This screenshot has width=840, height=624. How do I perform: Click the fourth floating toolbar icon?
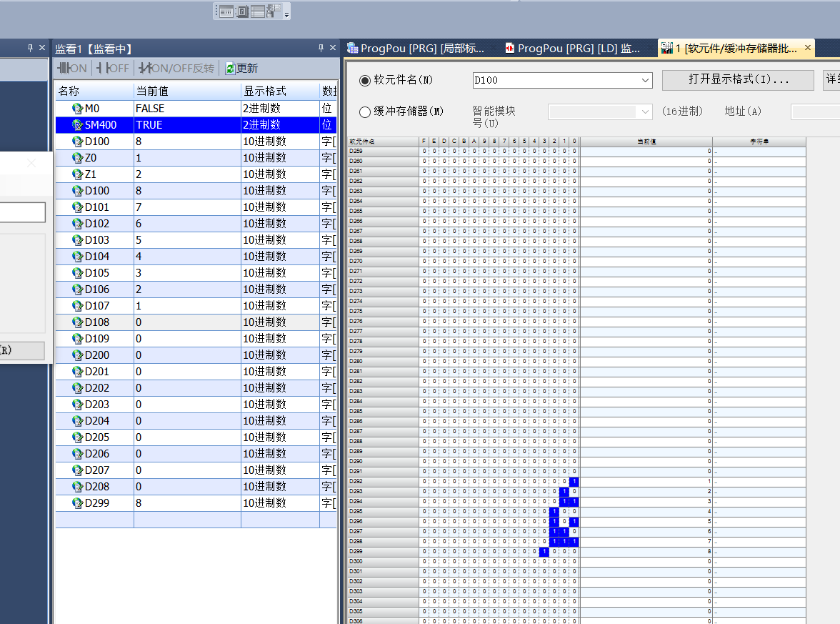point(273,11)
